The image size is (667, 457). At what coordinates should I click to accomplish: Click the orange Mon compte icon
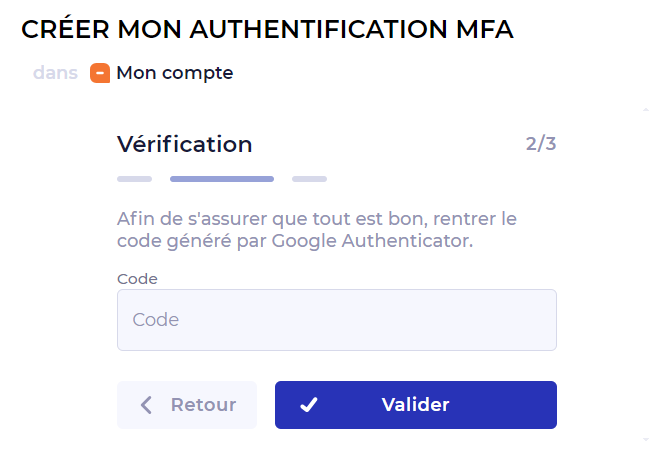coord(100,73)
